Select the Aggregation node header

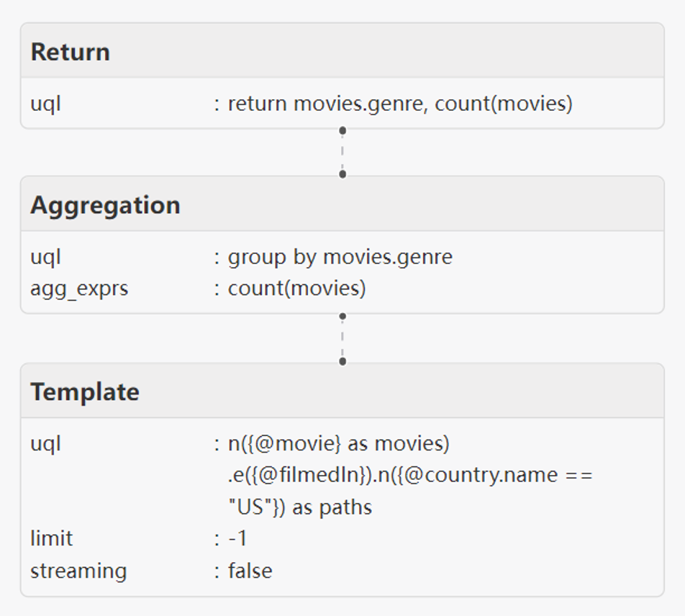342,204
